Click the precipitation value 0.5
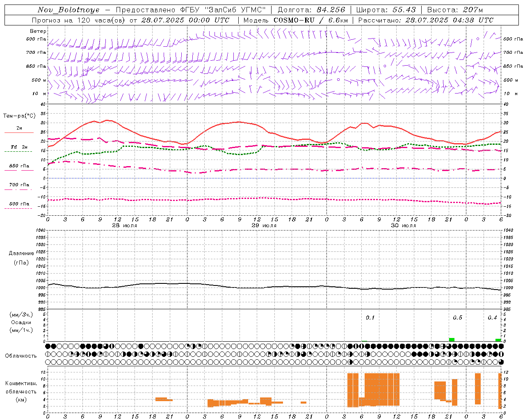Screen dimensions: 525x420 tap(457, 318)
